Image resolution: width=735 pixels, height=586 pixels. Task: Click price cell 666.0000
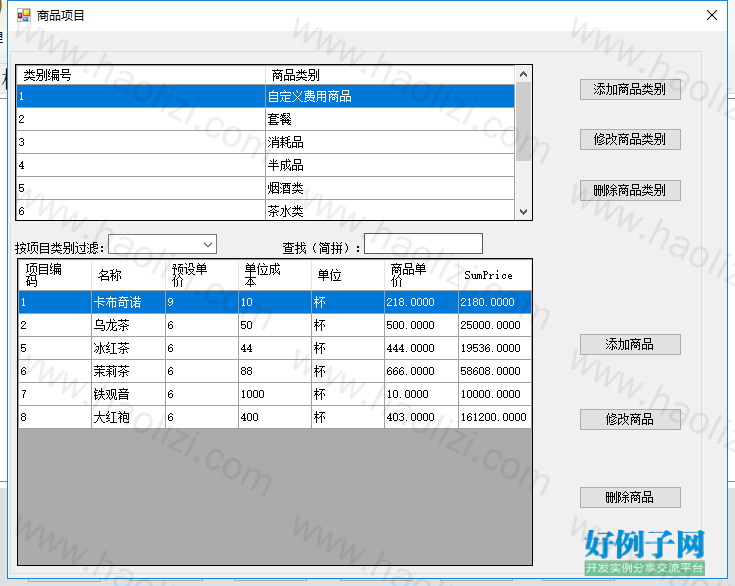coord(421,371)
